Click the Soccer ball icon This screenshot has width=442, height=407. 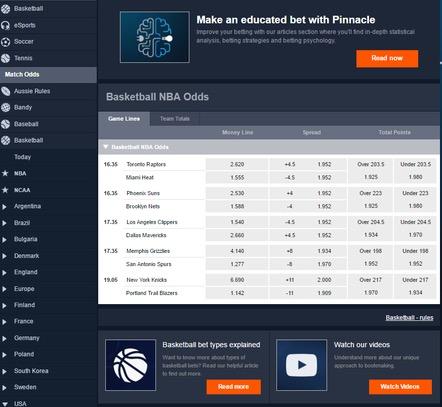coord(5,42)
